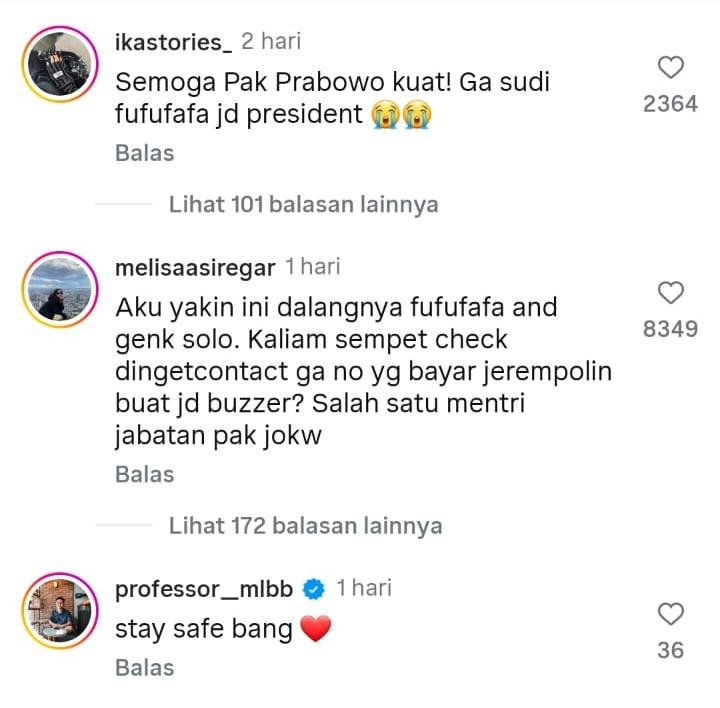Viewport: 720px width, 708px height.
Task: View the 2364 likes count
Action: click(670, 104)
